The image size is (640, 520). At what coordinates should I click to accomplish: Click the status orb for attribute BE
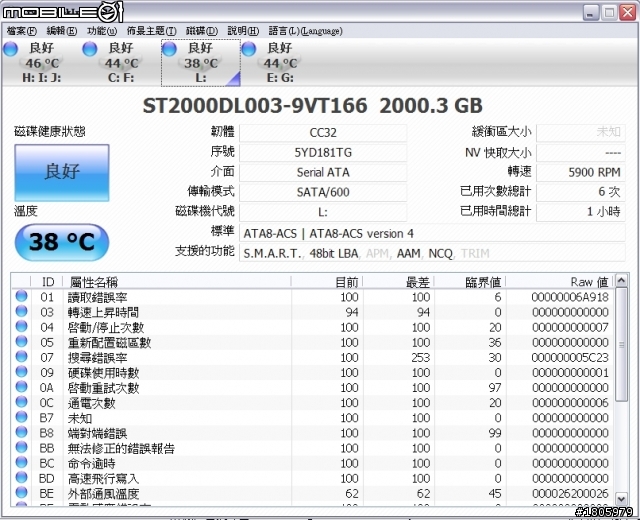click(21, 493)
